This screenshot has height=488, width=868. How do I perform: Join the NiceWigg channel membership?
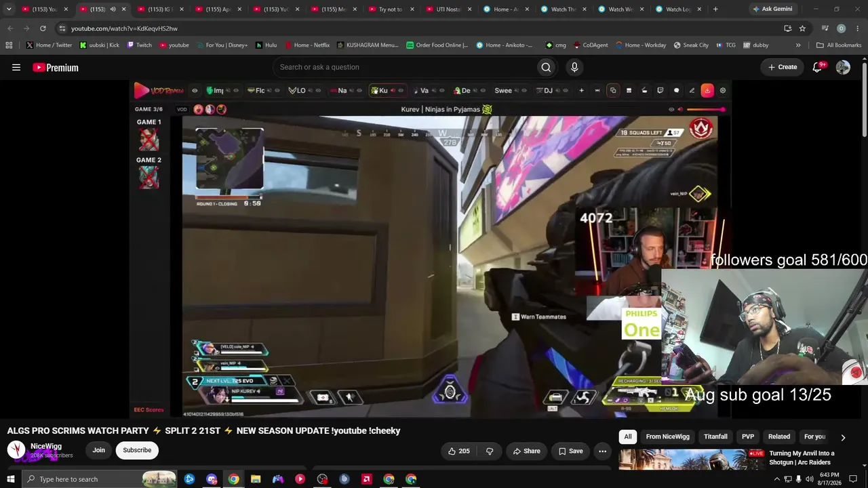coord(99,450)
